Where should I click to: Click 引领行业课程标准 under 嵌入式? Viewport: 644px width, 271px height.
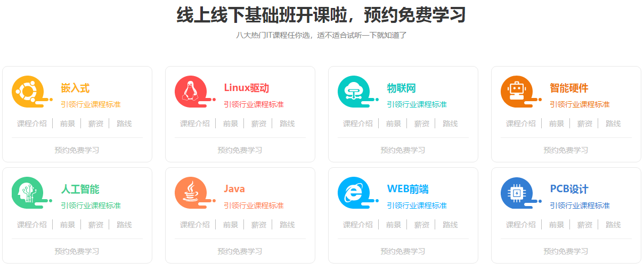click(91, 104)
